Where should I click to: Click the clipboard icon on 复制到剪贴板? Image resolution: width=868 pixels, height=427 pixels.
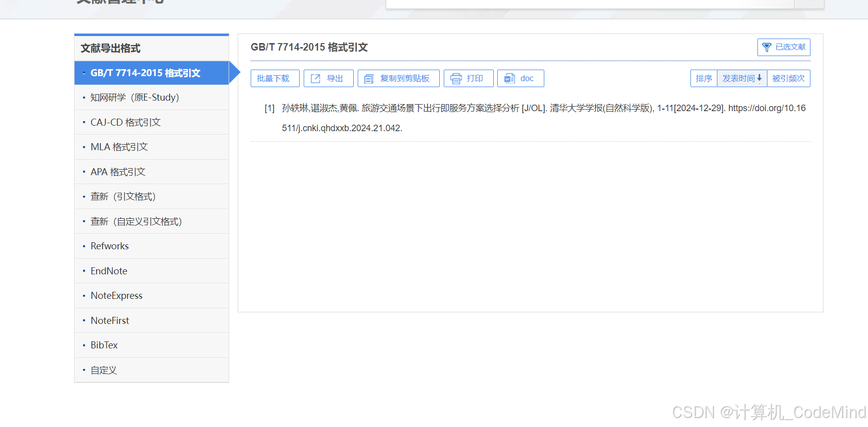[369, 79]
